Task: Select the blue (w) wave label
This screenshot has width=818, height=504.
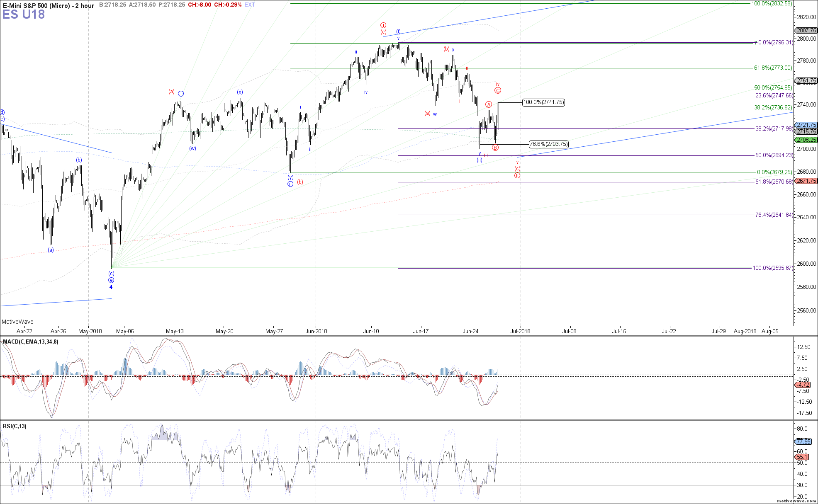Action: coord(192,148)
